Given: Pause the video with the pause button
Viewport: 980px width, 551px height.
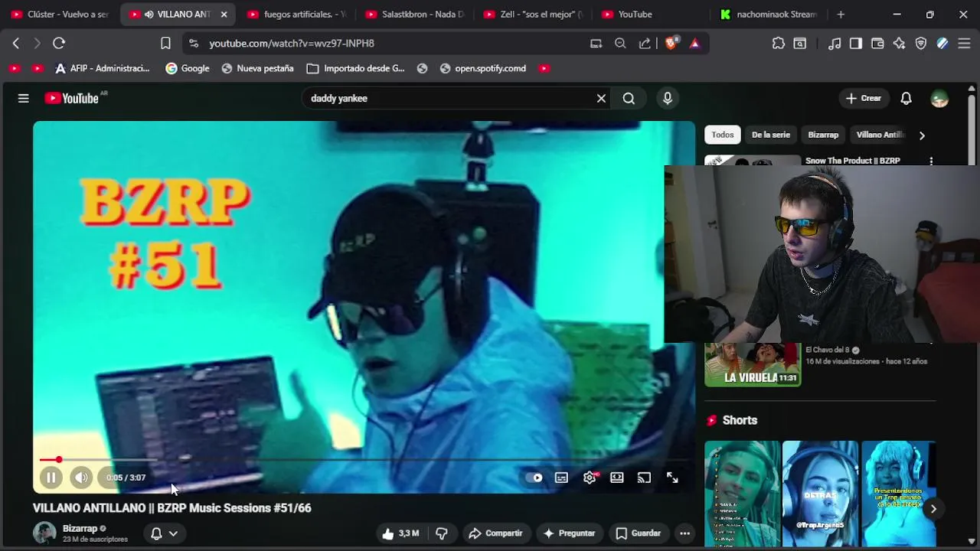Looking at the screenshot, I should click(x=51, y=478).
